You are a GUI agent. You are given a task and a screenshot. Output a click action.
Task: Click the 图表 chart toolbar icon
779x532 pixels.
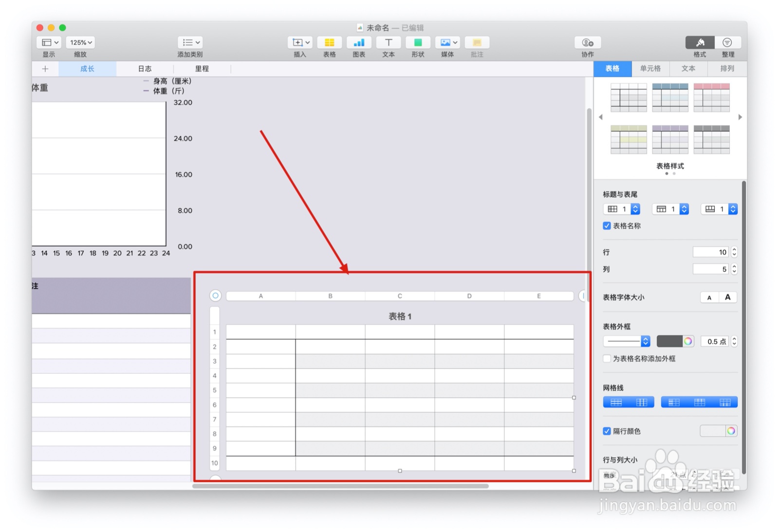359,42
